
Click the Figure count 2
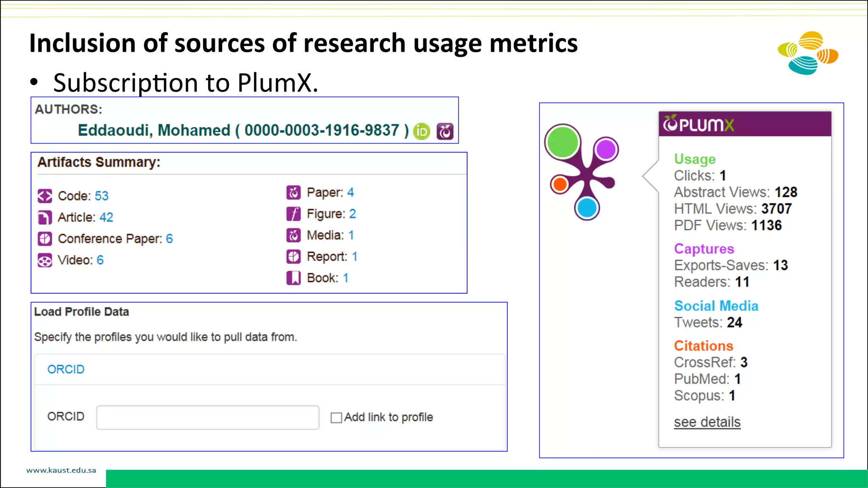(x=353, y=213)
